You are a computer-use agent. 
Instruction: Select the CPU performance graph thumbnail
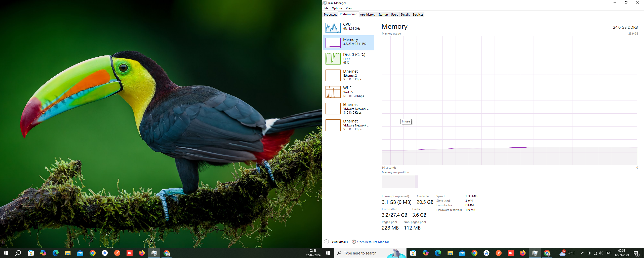[x=333, y=27]
